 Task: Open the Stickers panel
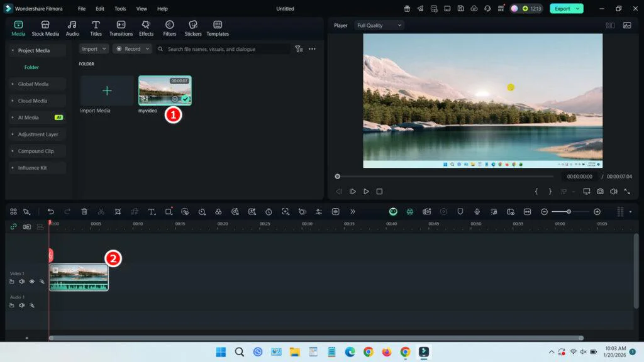[x=193, y=28]
